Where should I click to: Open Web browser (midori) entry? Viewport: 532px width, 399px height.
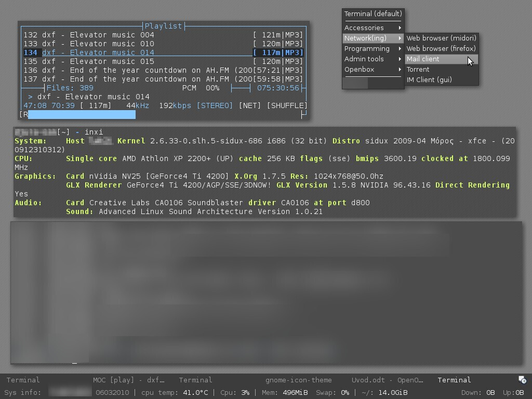click(x=441, y=38)
